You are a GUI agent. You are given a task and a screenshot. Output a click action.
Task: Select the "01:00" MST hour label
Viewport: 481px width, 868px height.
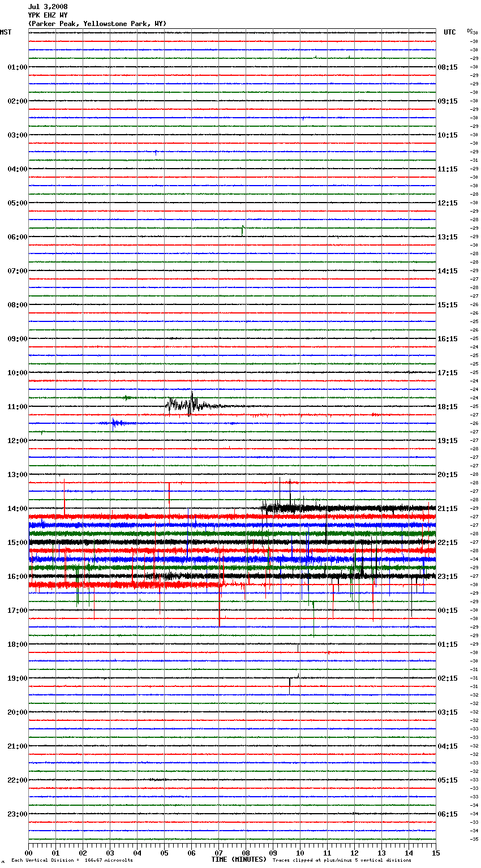(x=17, y=67)
